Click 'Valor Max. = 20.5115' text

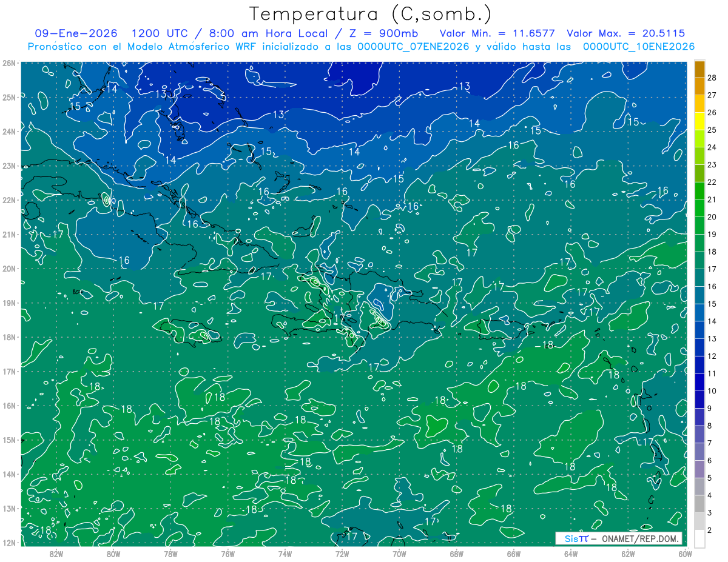[626, 33]
